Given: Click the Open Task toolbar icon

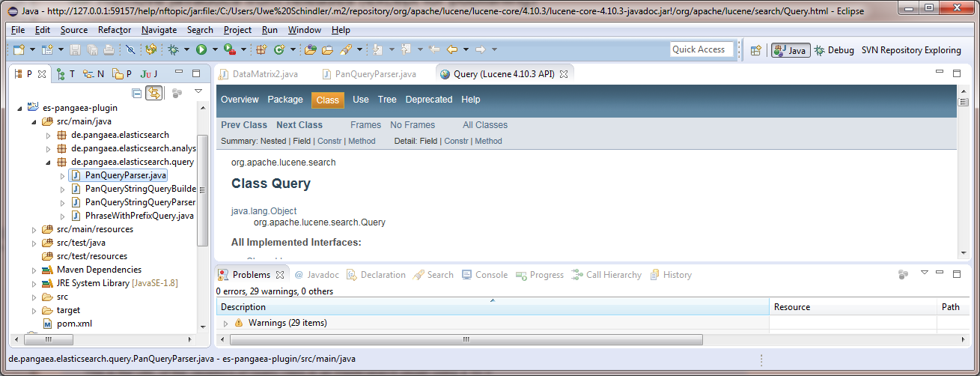Looking at the screenshot, I should point(327,49).
